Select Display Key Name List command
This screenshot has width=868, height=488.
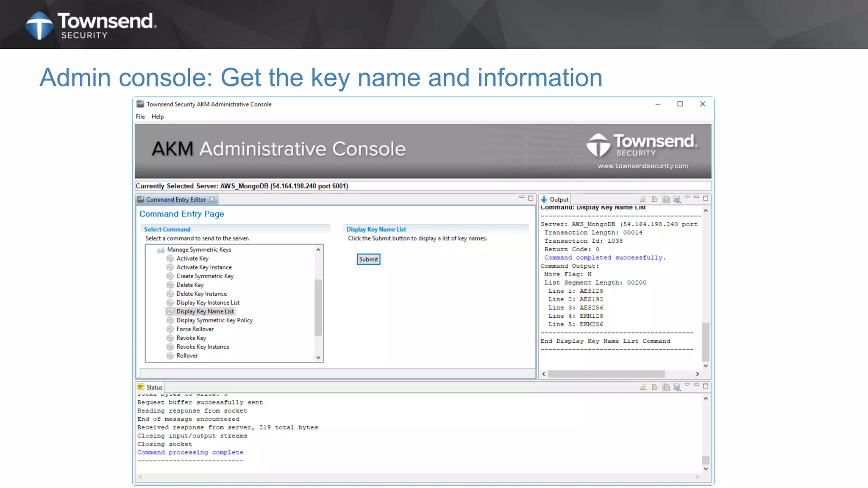click(205, 311)
